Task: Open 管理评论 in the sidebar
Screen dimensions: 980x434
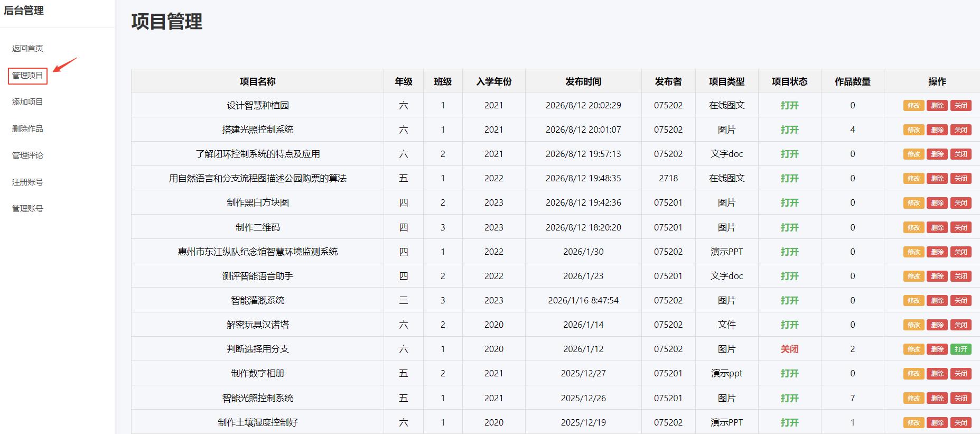Action: pyautogui.click(x=27, y=155)
